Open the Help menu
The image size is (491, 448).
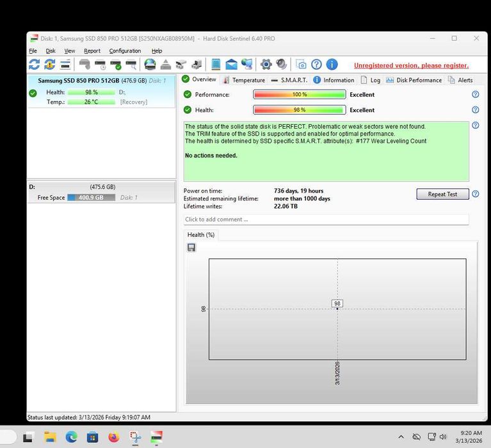[x=157, y=51]
